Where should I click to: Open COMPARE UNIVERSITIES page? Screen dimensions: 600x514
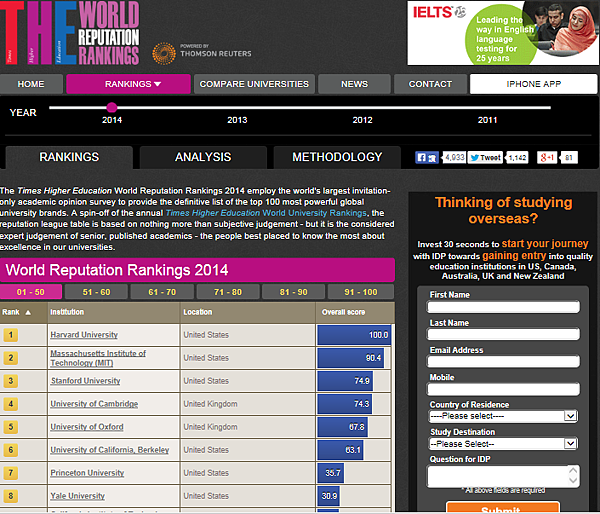pos(254,84)
